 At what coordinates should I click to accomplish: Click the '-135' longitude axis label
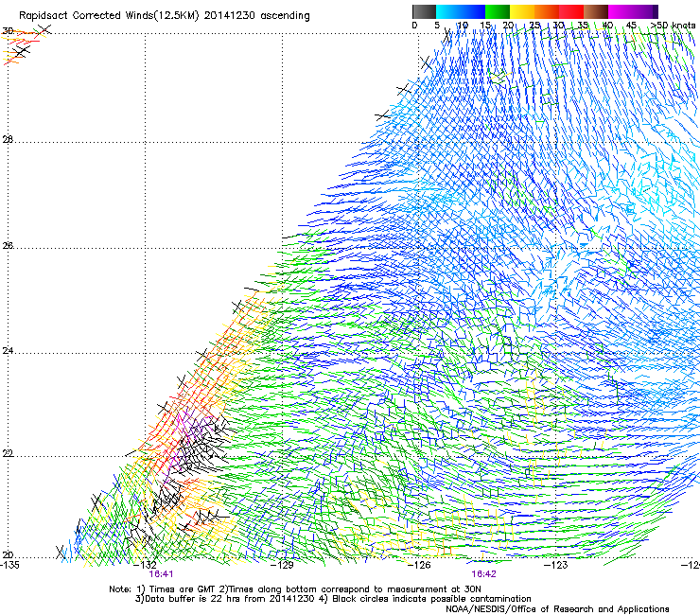pyautogui.click(x=9, y=565)
